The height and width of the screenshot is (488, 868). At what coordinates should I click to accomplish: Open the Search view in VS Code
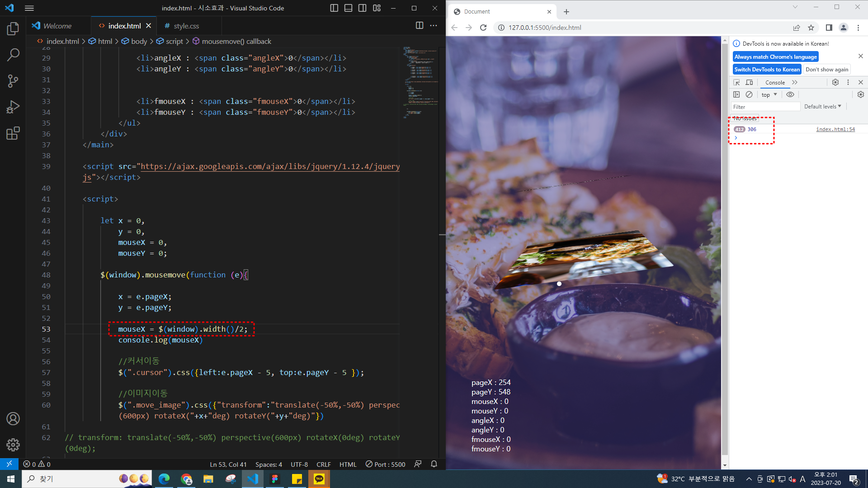point(13,55)
